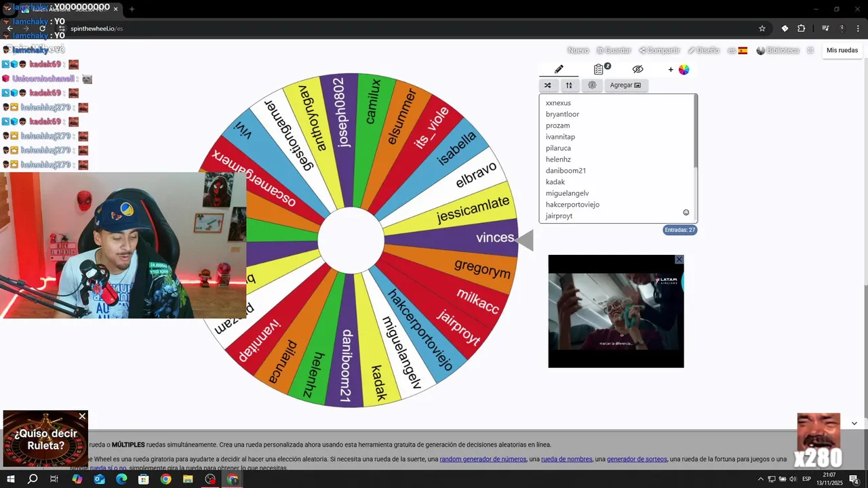
Task: Open the media control icon in Chrome
Action: pos(825,28)
